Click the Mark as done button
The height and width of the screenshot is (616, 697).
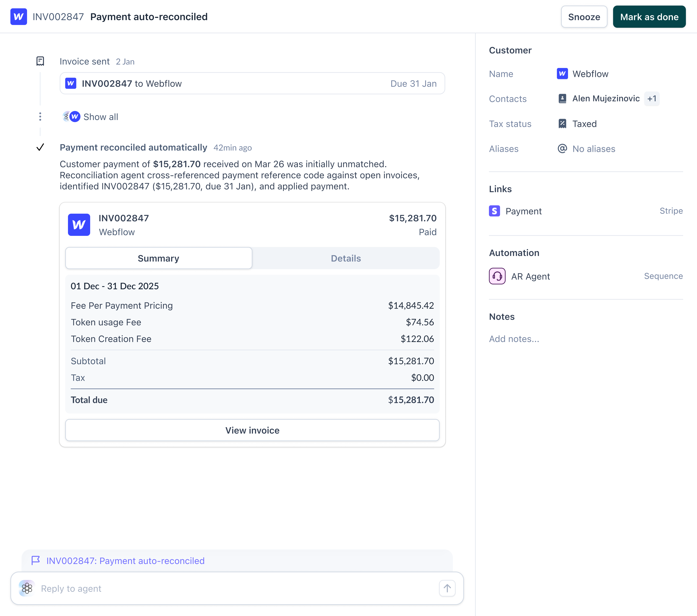pyautogui.click(x=649, y=17)
